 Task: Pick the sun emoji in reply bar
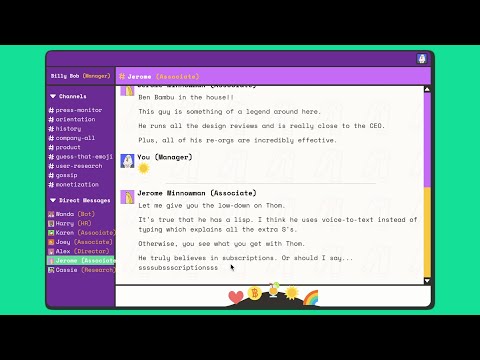(x=292, y=293)
